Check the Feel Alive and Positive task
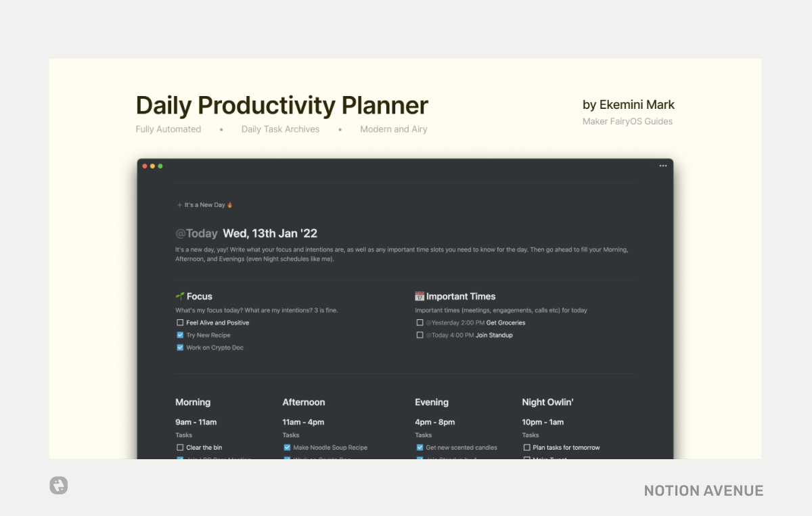This screenshot has width=812, height=516. click(x=179, y=322)
